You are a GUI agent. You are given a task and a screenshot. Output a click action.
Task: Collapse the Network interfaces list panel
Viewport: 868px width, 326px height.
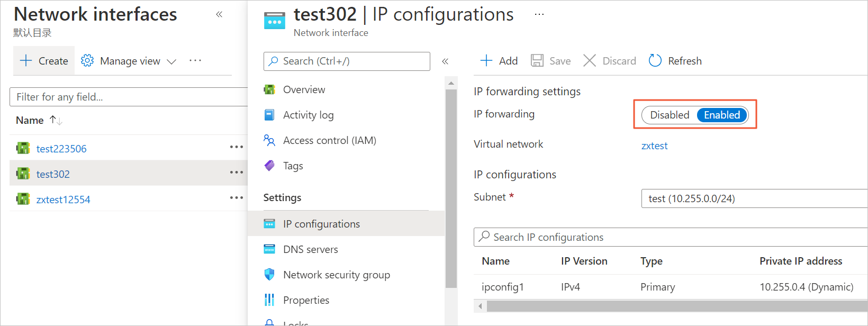(x=219, y=14)
